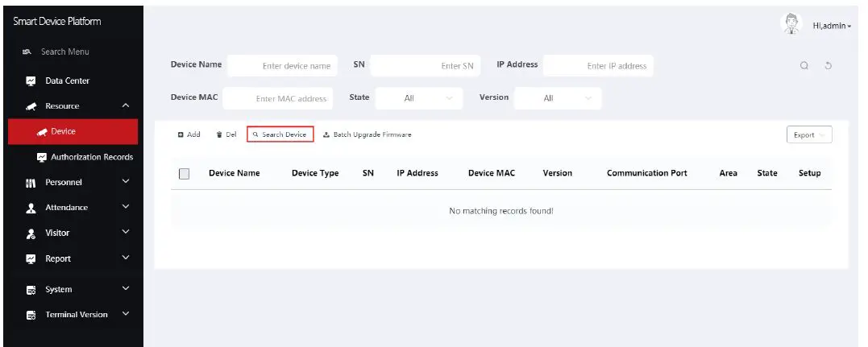
Task: Click the Attendance person icon
Action: click(x=31, y=208)
